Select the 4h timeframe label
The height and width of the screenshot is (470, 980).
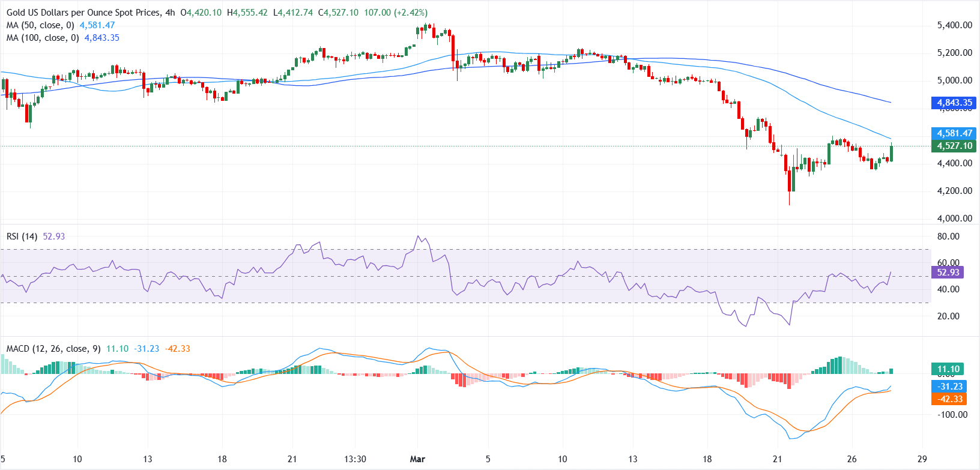point(170,13)
